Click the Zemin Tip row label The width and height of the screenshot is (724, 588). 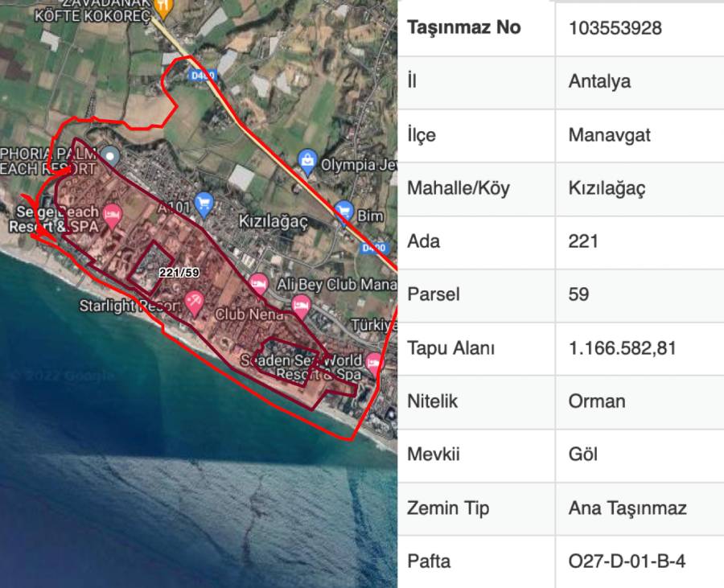[x=448, y=508]
